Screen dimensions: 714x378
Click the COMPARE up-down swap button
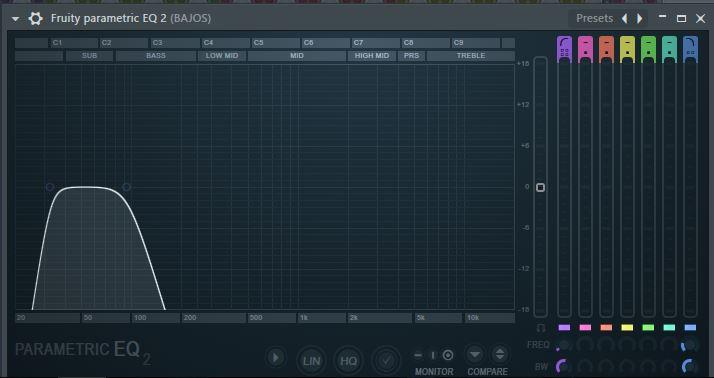(500, 354)
